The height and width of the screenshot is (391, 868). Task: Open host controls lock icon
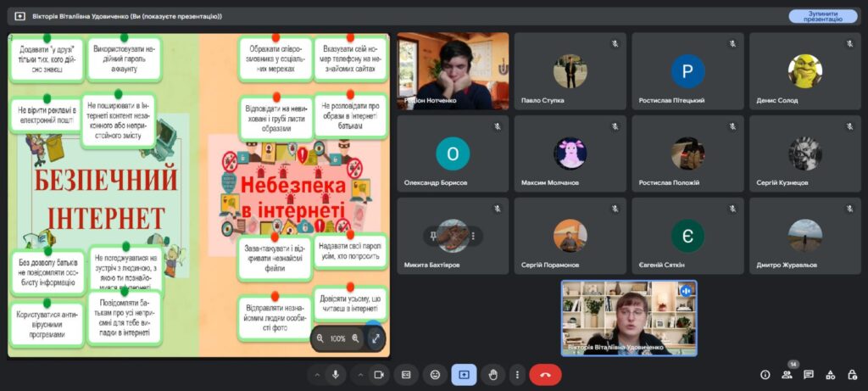point(851,374)
